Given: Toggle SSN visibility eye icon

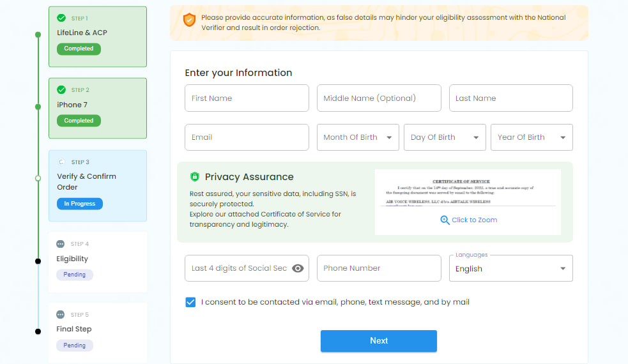Looking at the screenshot, I should point(298,268).
